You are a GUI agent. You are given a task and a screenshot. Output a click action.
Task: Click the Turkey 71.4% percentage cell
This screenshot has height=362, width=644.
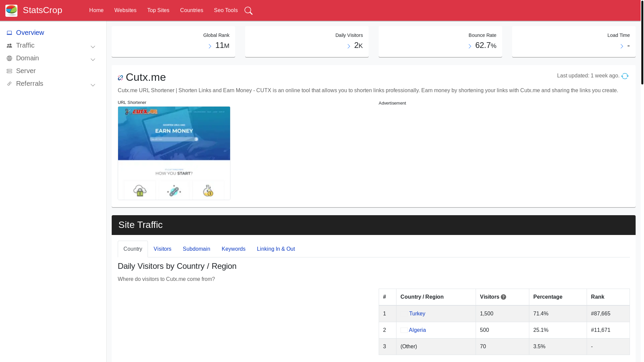point(558,314)
